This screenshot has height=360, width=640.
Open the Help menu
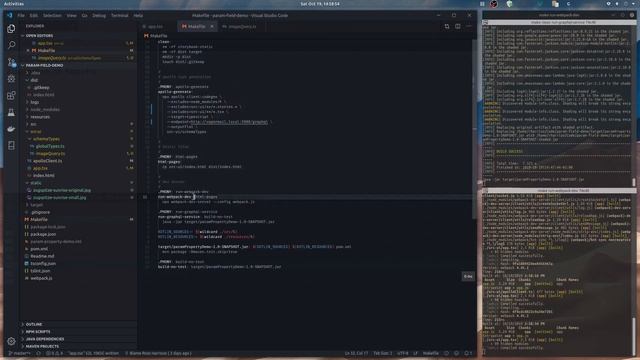138,16
